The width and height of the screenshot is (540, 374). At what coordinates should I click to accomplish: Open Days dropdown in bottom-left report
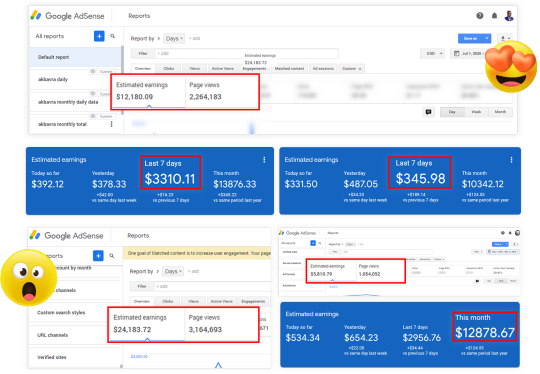(x=173, y=271)
